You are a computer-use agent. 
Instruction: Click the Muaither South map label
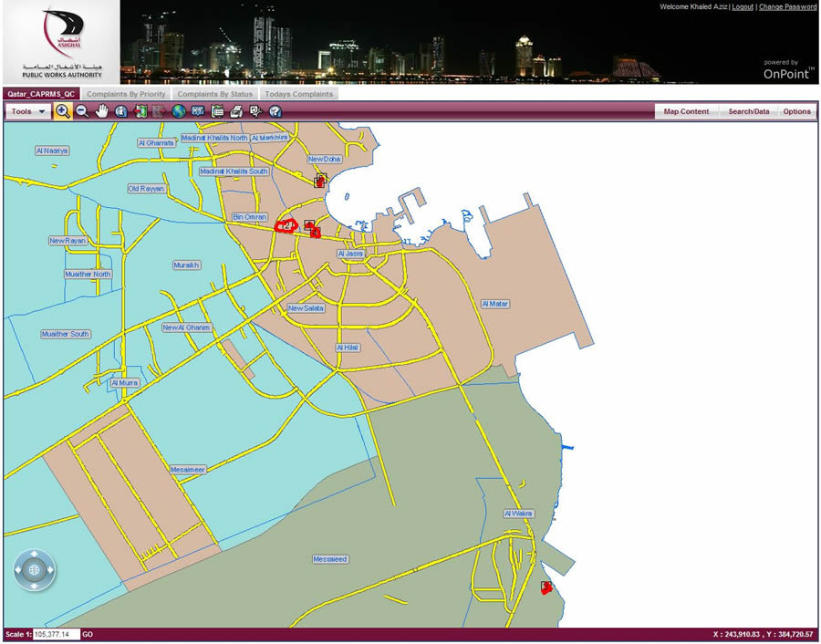pos(66,334)
